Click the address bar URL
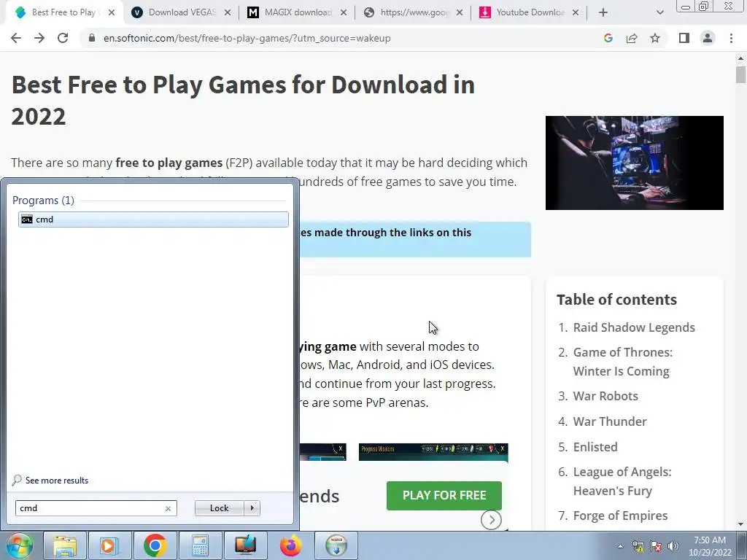The image size is (747, 560). pos(247,38)
